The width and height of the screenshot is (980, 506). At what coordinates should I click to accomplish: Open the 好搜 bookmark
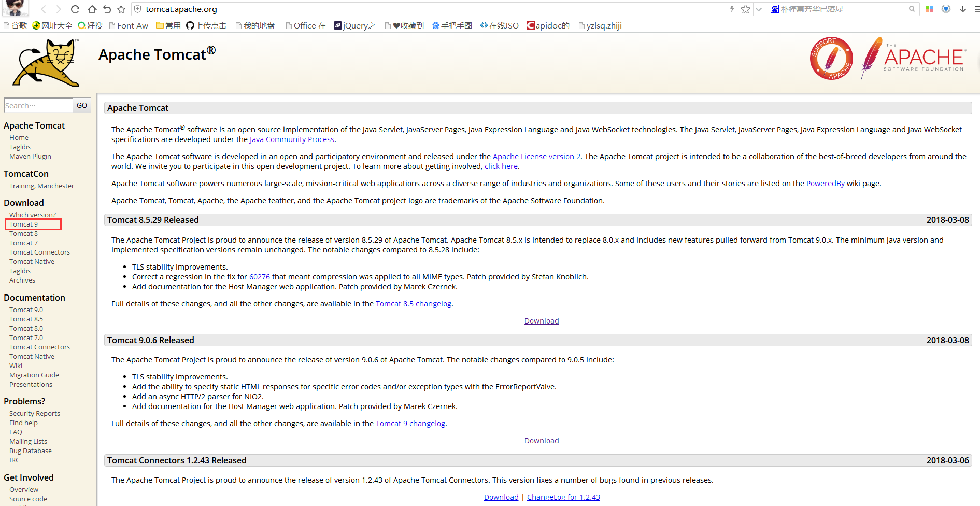(90, 25)
